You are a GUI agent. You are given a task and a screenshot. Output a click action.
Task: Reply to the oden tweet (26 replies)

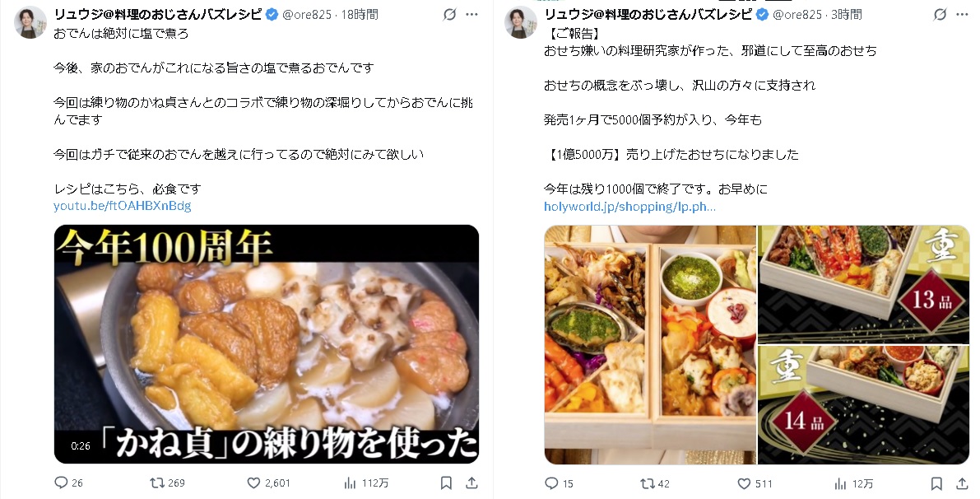click(x=68, y=483)
